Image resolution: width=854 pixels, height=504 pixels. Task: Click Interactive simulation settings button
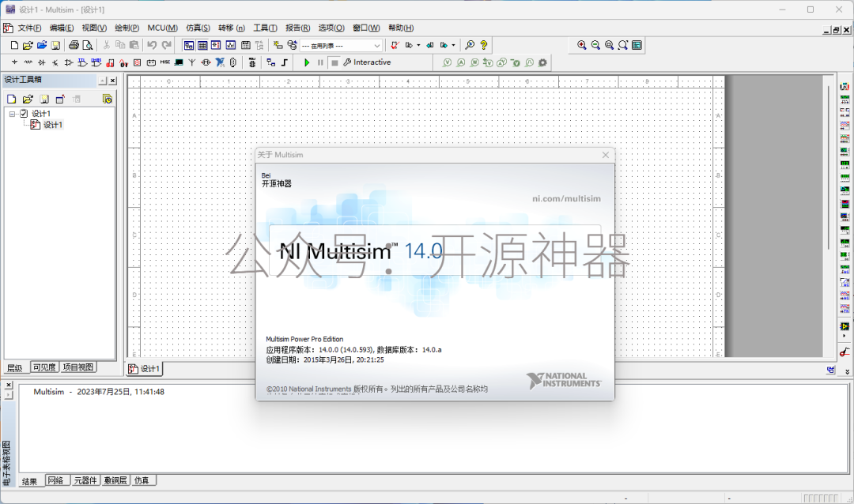tap(367, 62)
